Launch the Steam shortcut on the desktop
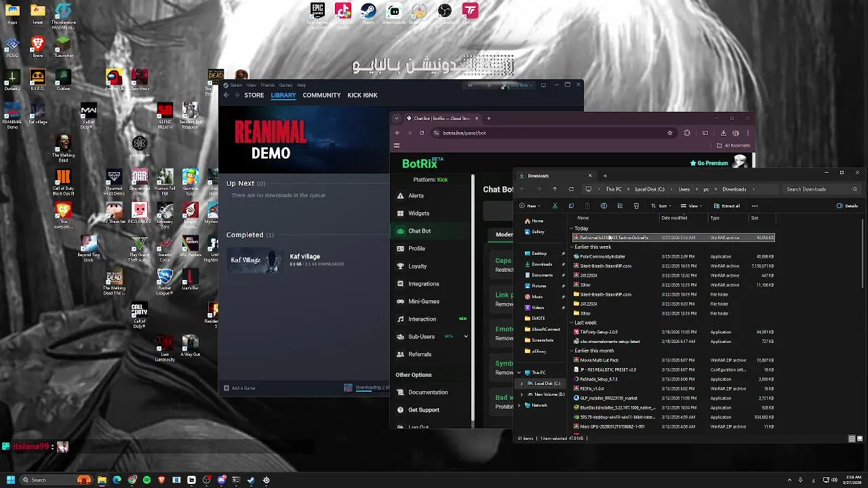Image resolution: width=868 pixels, height=488 pixels. [x=368, y=14]
